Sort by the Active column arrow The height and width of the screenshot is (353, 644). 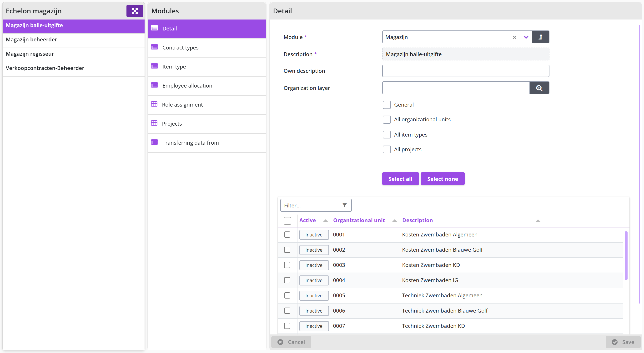coord(325,221)
